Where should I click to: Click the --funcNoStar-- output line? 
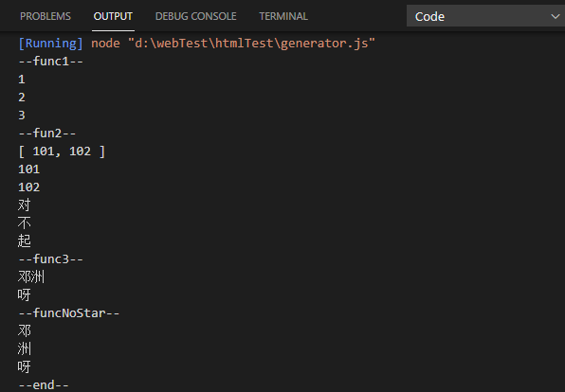pos(69,313)
